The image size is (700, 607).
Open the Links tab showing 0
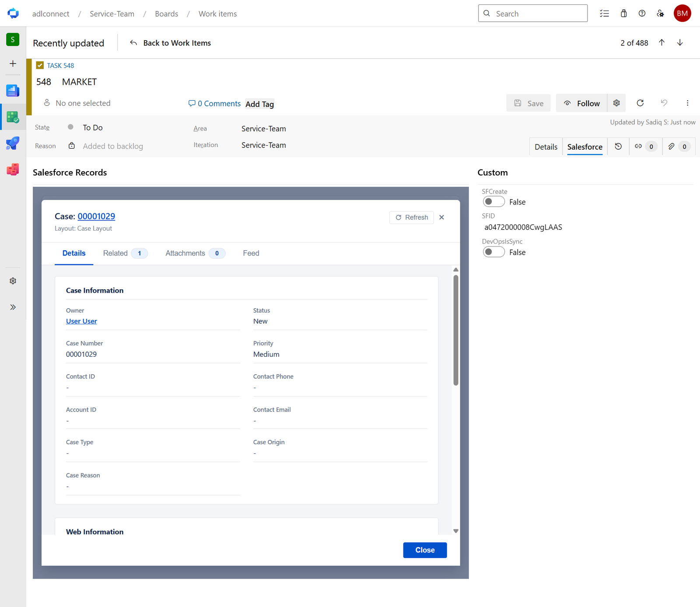(646, 147)
